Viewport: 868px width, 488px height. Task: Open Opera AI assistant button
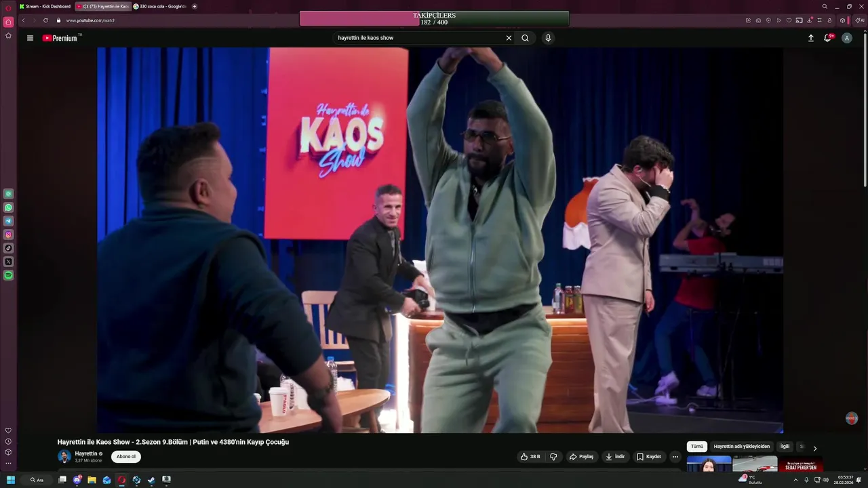pyautogui.click(x=859, y=20)
